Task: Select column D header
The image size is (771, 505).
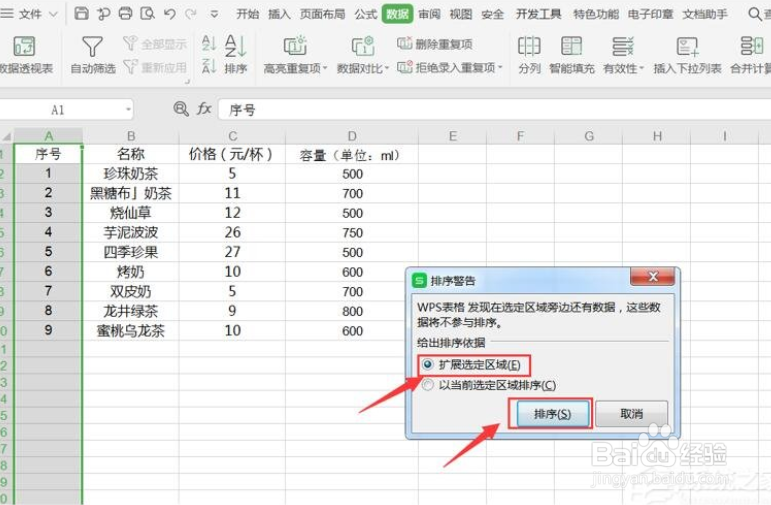Action: click(x=352, y=136)
